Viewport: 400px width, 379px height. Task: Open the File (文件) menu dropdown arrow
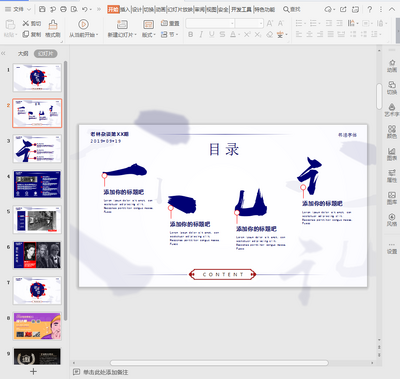(29, 9)
